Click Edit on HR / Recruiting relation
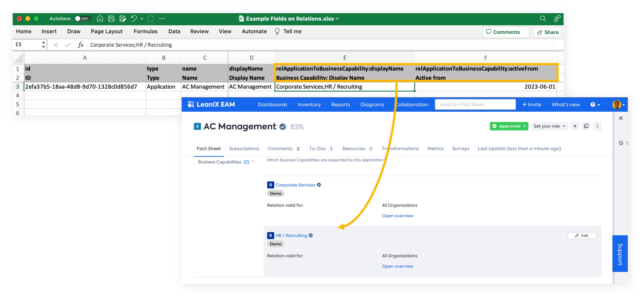Image resolution: width=644 pixels, height=300 pixels. click(x=581, y=236)
